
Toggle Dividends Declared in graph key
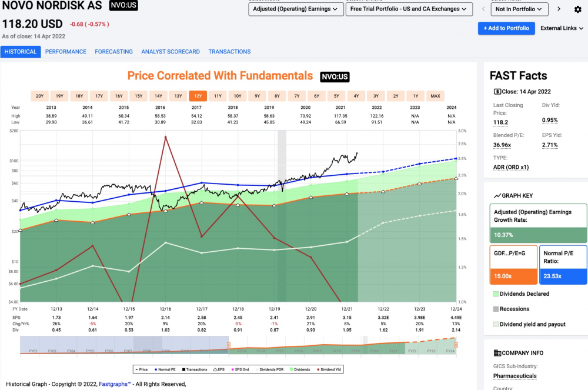pos(521,294)
